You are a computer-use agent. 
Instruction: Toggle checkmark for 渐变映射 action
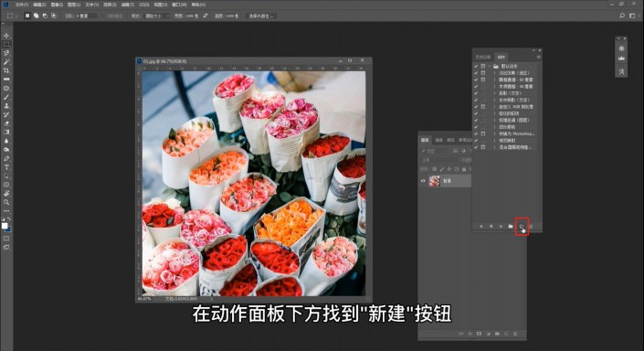(x=476, y=141)
